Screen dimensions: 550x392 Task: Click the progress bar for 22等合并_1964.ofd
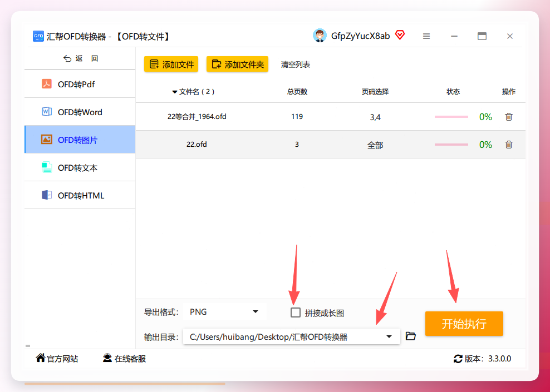(451, 117)
